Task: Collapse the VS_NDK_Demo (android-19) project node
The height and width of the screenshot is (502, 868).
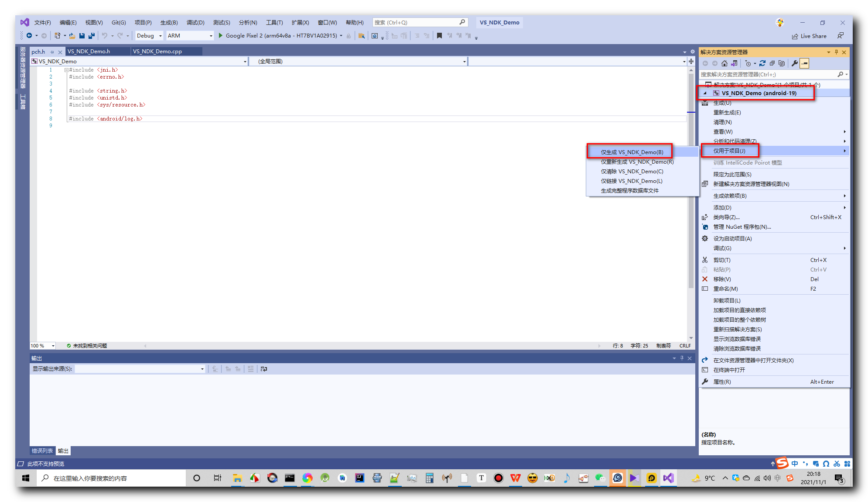Action: click(705, 93)
